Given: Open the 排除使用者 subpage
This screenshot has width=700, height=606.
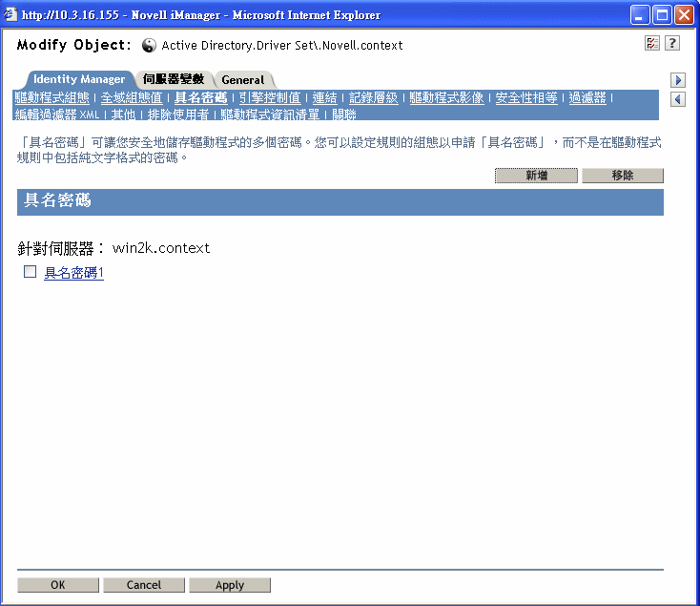Looking at the screenshot, I should click(x=177, y=115).
